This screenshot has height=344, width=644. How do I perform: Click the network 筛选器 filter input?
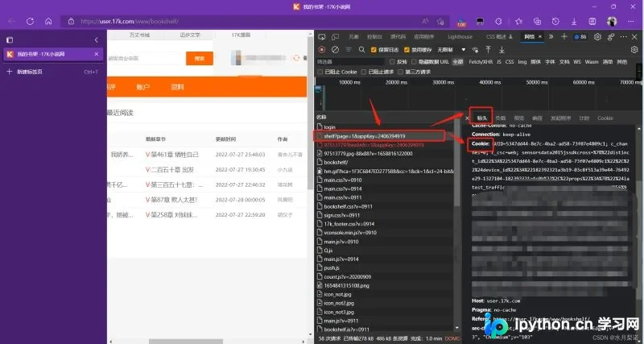(x=350, y=62)
